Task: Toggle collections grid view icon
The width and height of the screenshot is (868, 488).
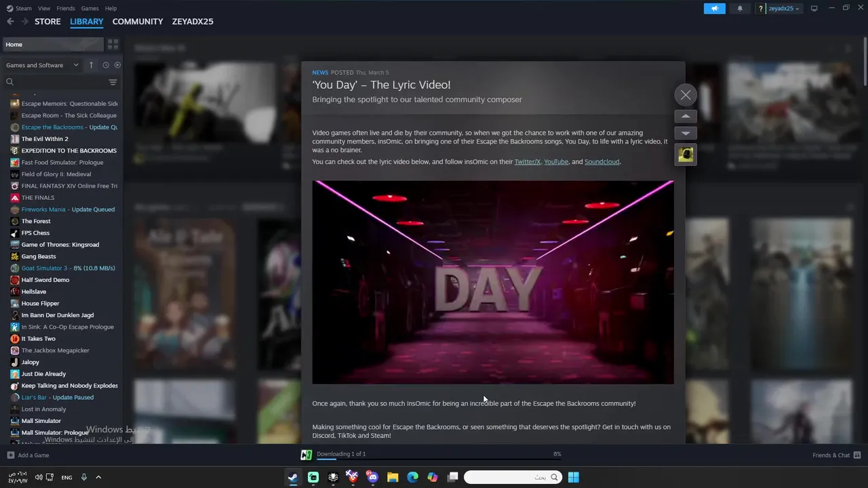Action: pos(113,44)
